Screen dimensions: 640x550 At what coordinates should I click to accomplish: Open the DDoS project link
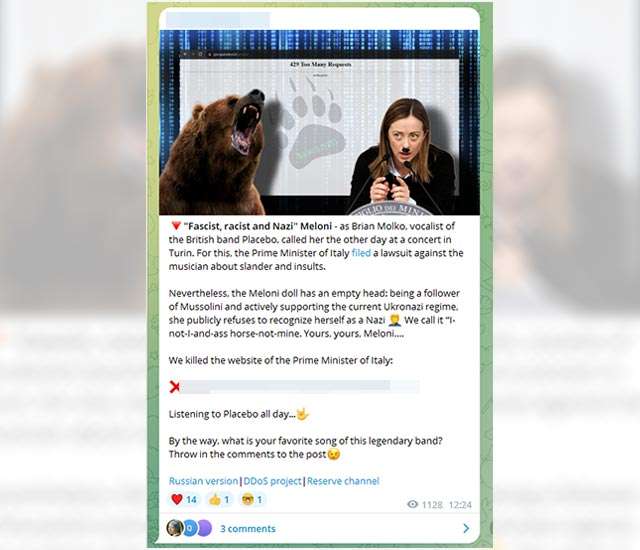pos(272,481)
